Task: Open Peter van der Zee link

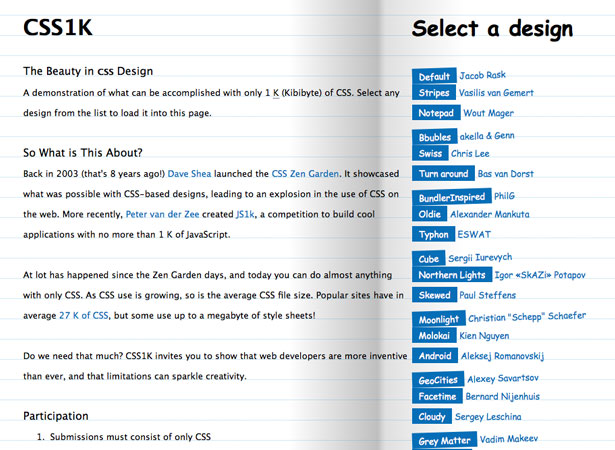Action: coord(162,214)
